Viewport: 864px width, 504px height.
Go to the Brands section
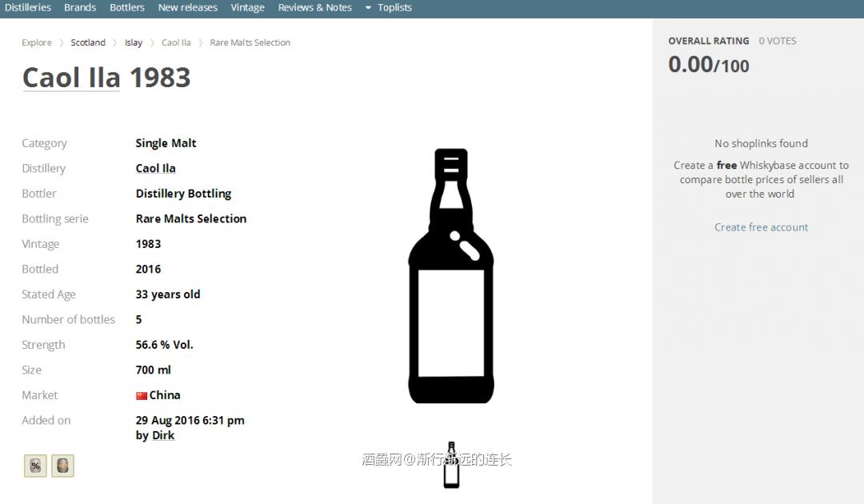(80, 7)
